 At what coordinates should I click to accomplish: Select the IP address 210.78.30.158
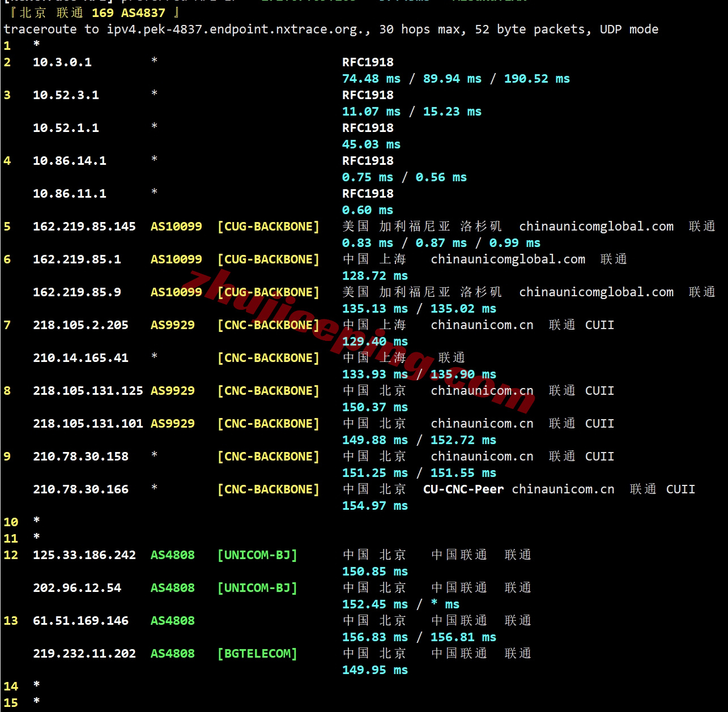click(80, 457)
